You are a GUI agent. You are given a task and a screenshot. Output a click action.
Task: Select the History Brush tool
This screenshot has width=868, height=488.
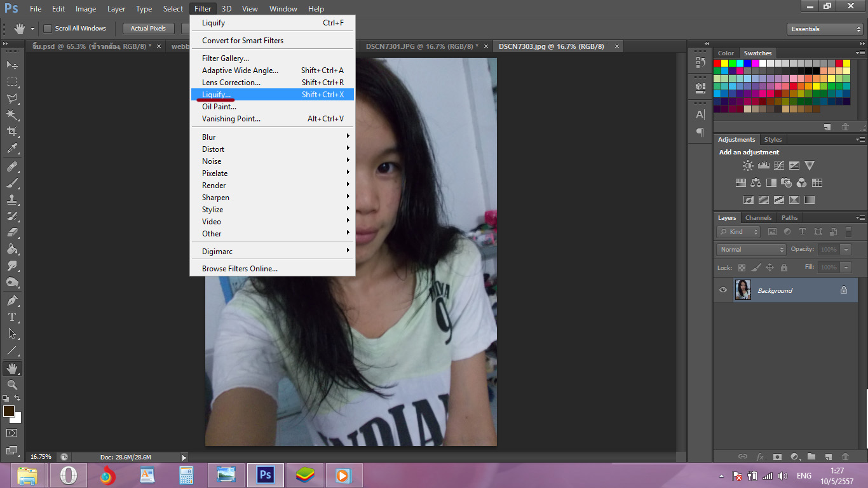click(x=12, y=216)
